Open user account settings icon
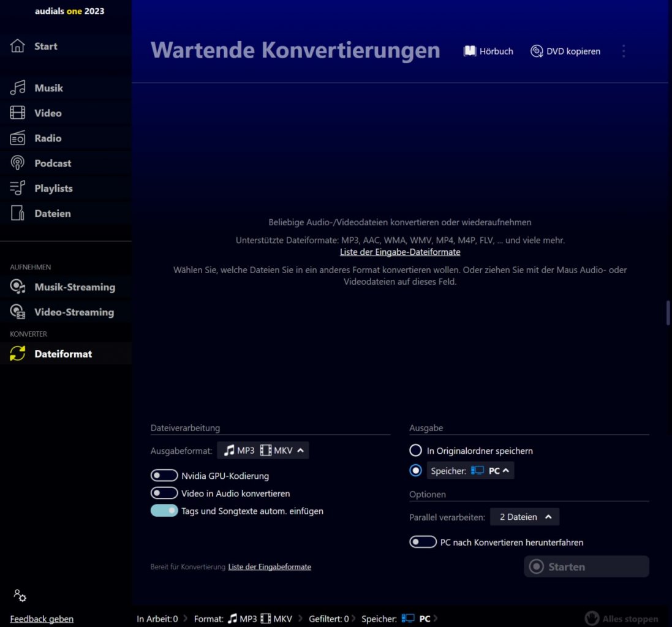This screenshot has width=672, height=627. coord(20,595)
